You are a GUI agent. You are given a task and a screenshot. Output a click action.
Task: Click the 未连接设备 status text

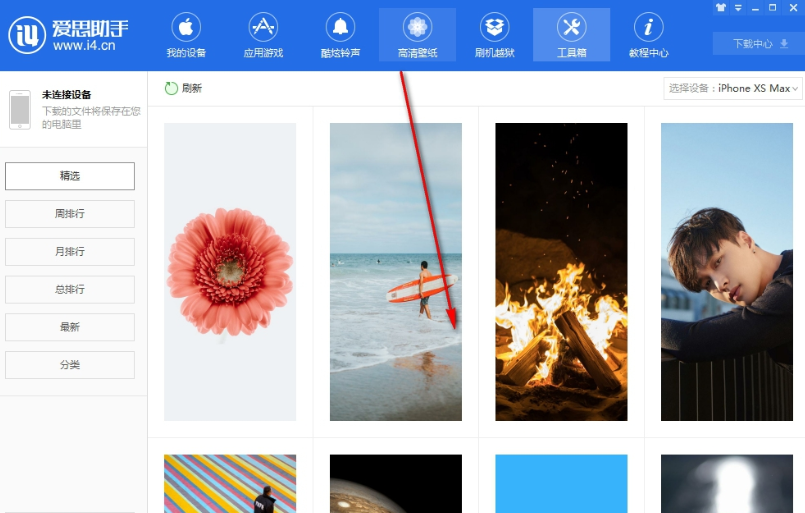[67, 95]
